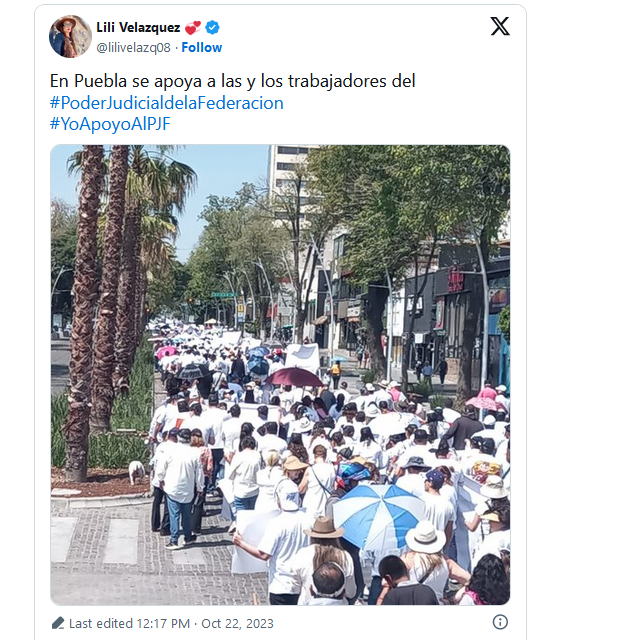Click the Lili Velazquez display name
Screen dimensions: 618x640
138,27
